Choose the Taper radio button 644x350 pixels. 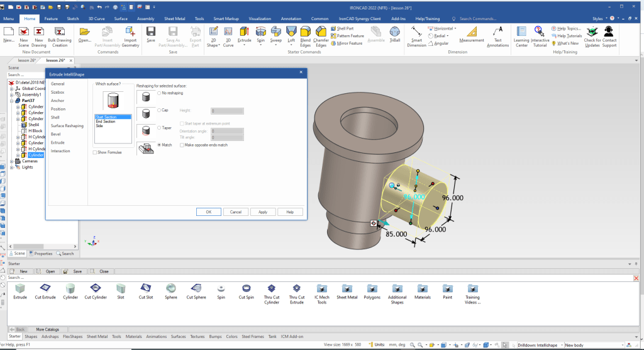pyautogui.click(x=159, y=127)
